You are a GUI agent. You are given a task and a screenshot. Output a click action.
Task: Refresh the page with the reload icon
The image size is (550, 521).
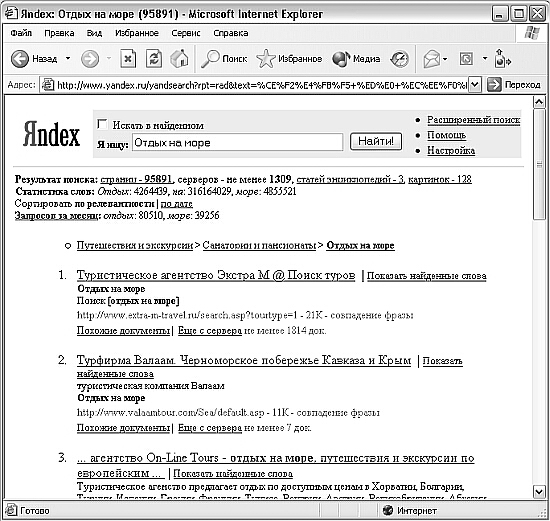click(154, 59)
